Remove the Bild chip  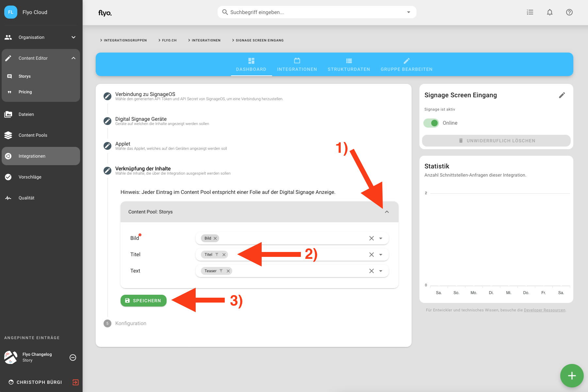click(215, 238)
